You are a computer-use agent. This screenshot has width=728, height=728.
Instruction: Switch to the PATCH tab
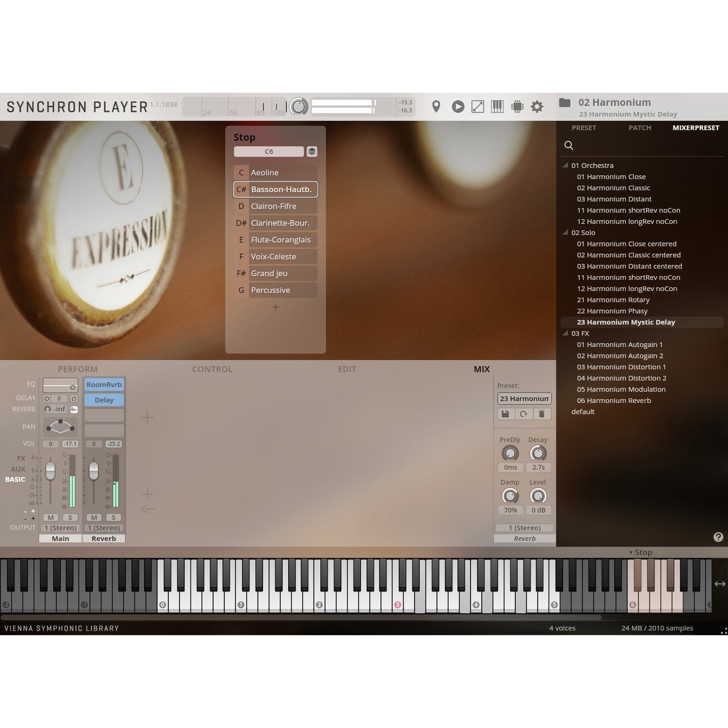click(640, 127)
